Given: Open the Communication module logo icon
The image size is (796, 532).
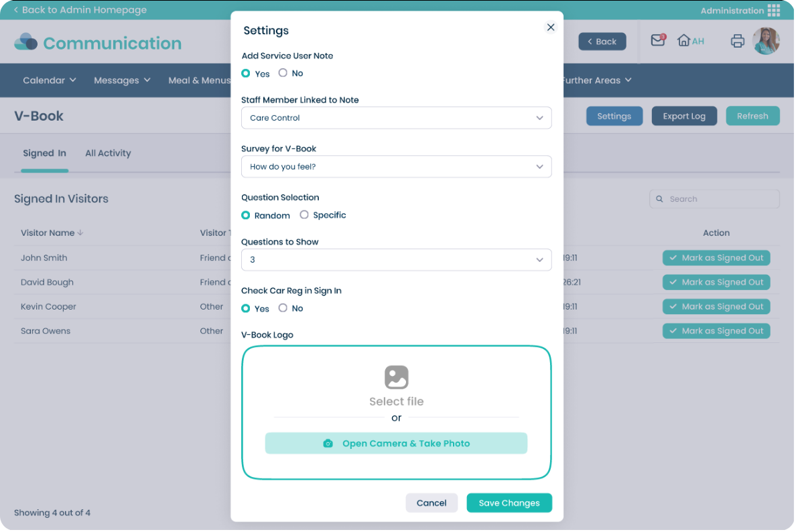Looking at the screenshot, I should 25,42.
